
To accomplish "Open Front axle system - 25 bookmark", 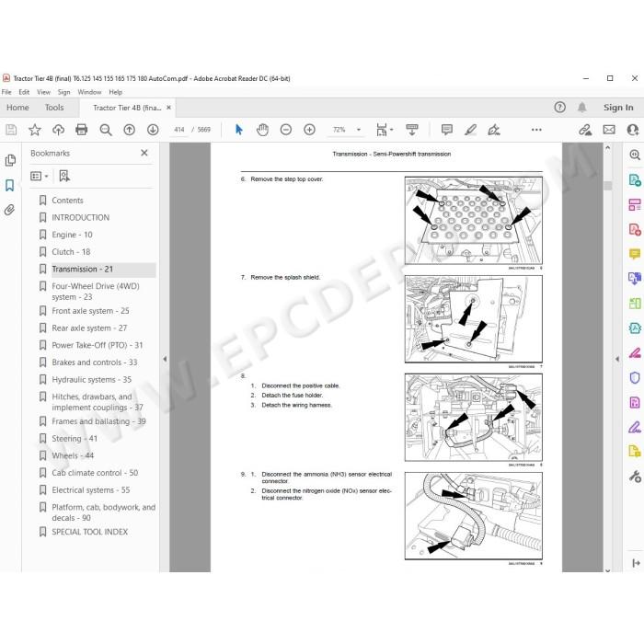I will coord(90,311).
